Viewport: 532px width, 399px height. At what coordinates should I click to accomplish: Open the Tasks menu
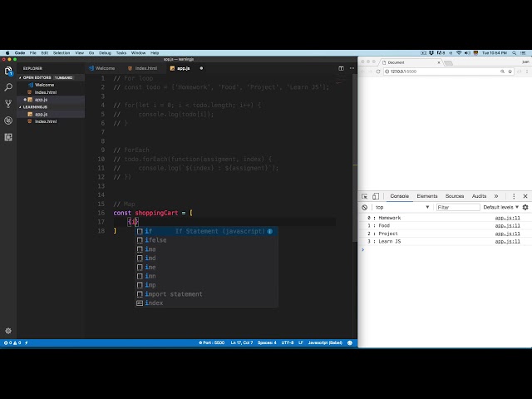[121, 53]
